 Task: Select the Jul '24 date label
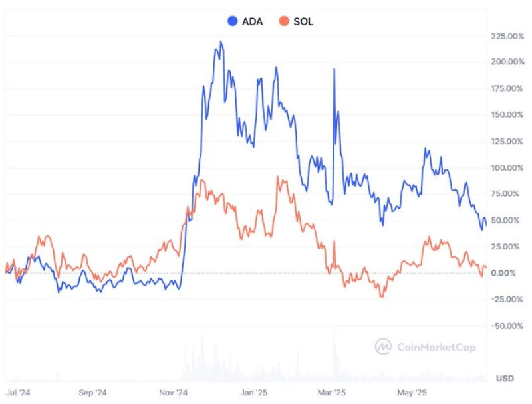[18, 393]
